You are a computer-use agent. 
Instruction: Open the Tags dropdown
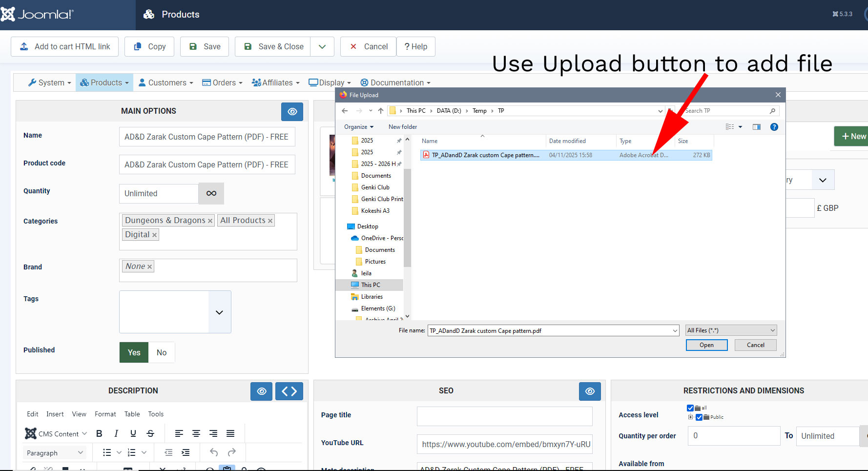coord(219,312)
